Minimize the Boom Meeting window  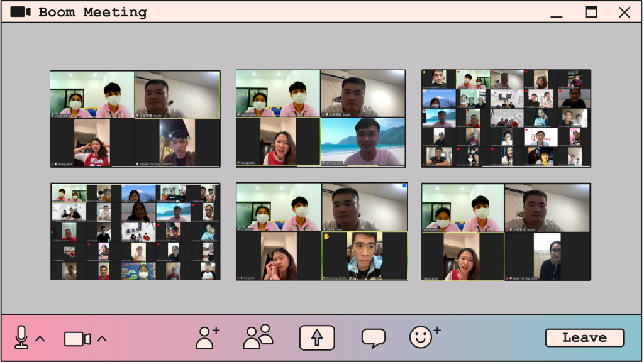(x=556, y=13)
